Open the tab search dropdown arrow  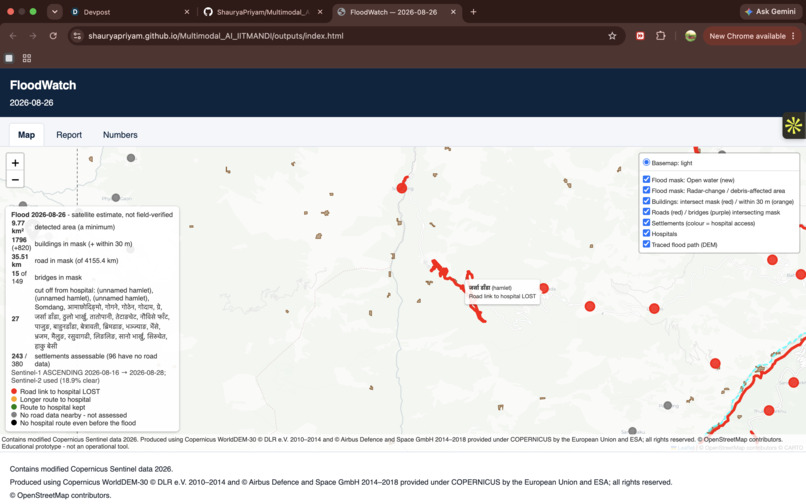pyautogui.click(x=54, y=12)
